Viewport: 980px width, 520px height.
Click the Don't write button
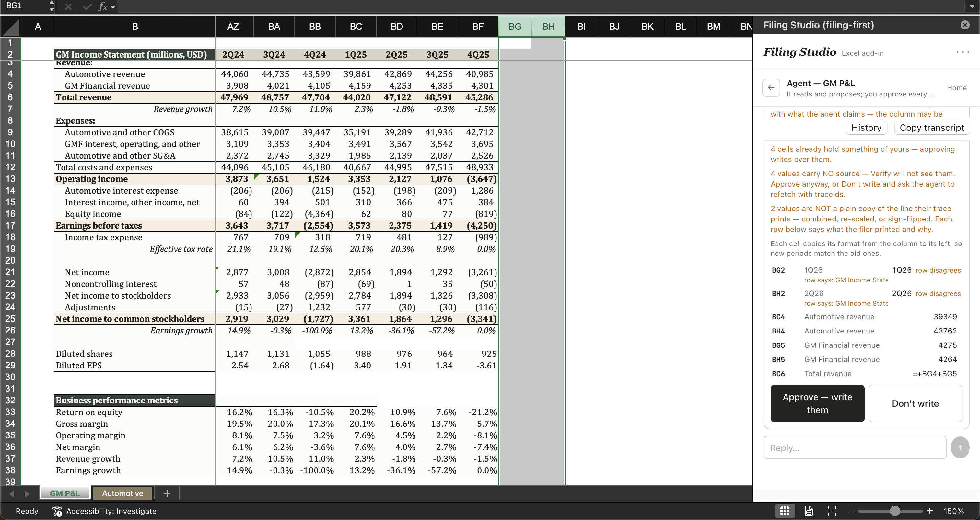(x=915, y=403)
